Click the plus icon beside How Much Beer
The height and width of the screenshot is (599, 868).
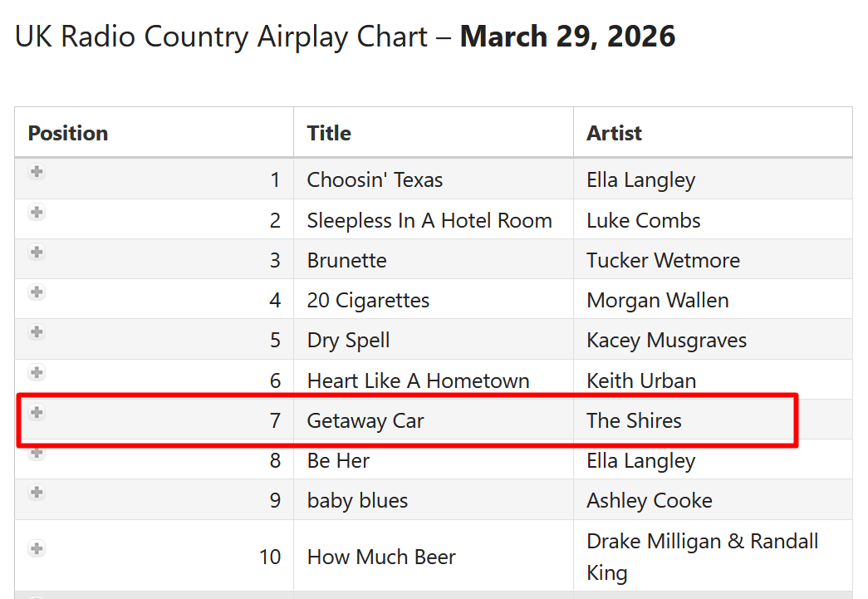coord(36,548)
